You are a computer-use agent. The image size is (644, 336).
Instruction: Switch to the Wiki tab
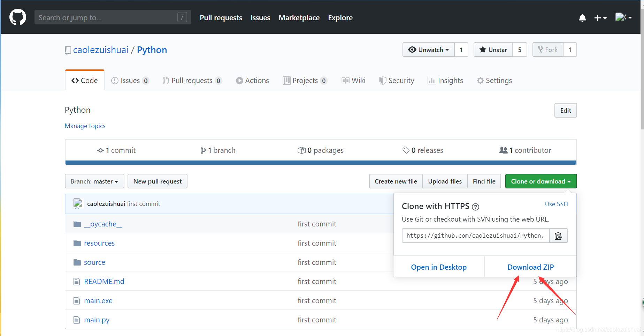point(354,81)
